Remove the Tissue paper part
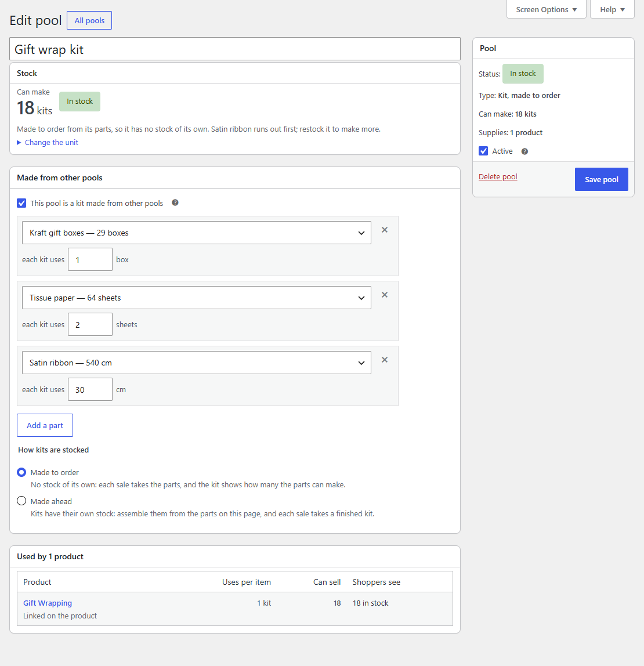This screenshot has height=666, width=644. tap(385, 295)
